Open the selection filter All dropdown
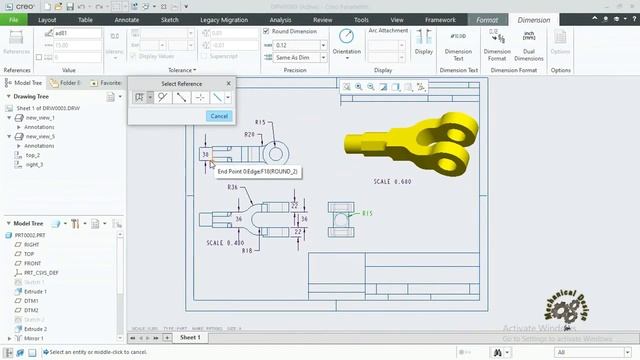The height and width of the screenshot is (360, 640). 627,352
